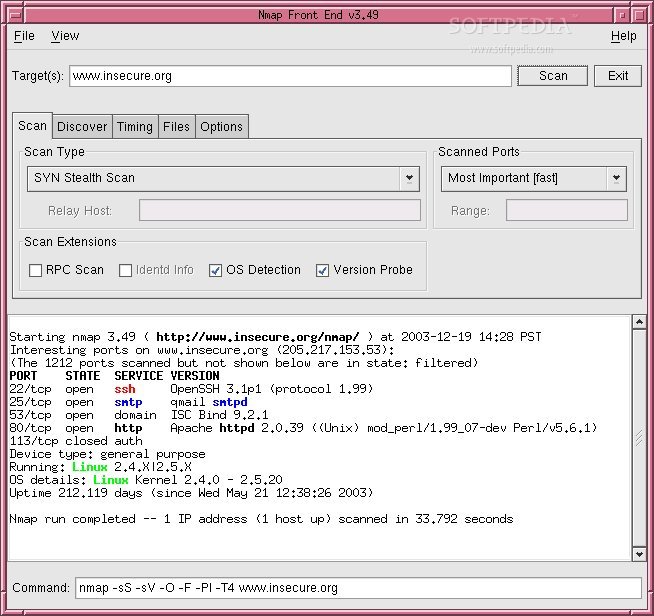The width and height of the screenshot is (654, 616).
Task: Click the '113/tcp closed auth' line
Action: [76, 441]
